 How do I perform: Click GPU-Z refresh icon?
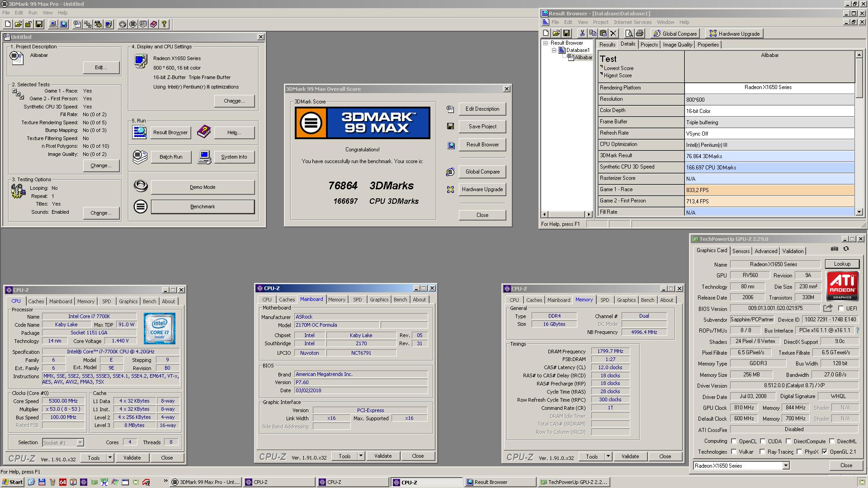846,249
